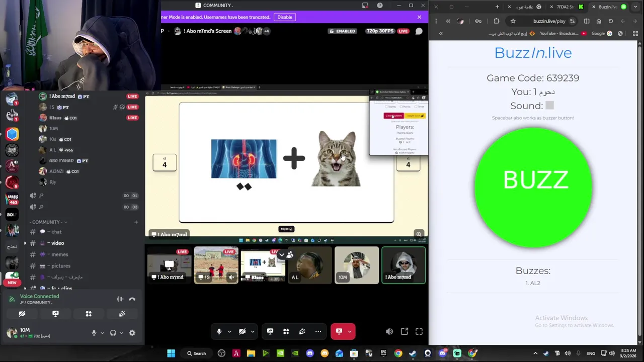Screen dimensions: 644x362
Task: Disconnect from voice in Voice Connected panel
Action: (x=132, y=299)
